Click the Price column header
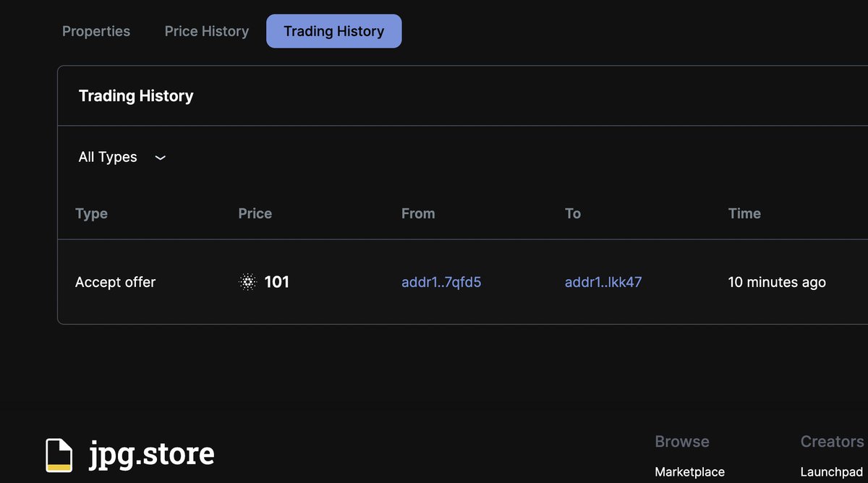Screen dimensions: 868x483 point(255,213)
